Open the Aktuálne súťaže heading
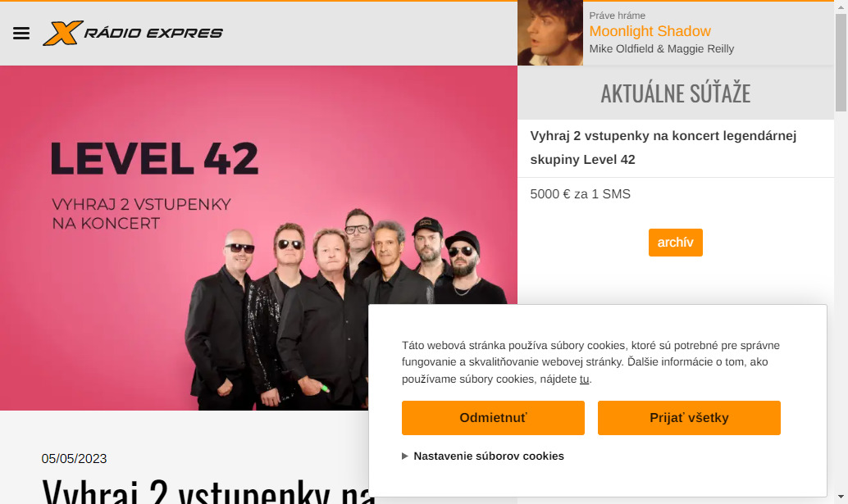 (676, 93)
